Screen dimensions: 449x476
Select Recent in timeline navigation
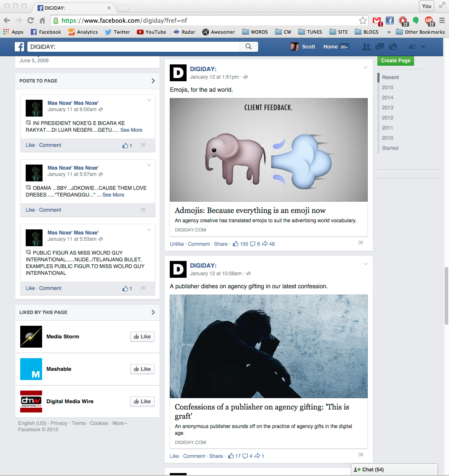tap(390, 77)
